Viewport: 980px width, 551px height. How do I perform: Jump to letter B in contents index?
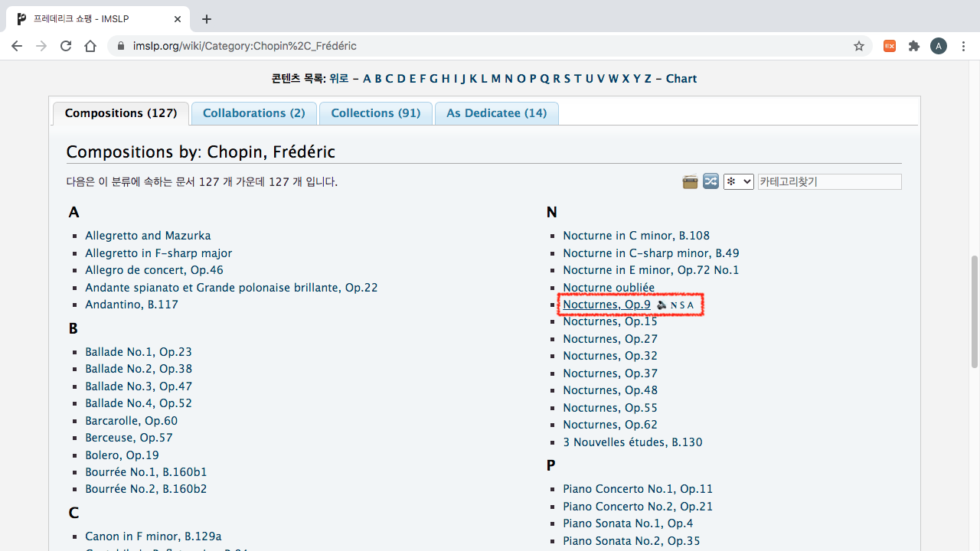click(378, 79)
